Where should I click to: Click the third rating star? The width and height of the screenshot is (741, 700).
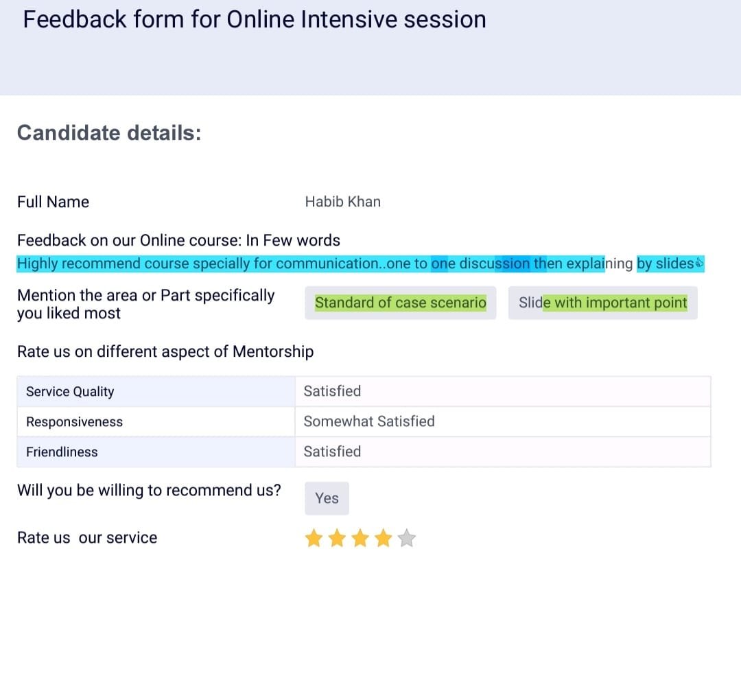tap(360, 538)
